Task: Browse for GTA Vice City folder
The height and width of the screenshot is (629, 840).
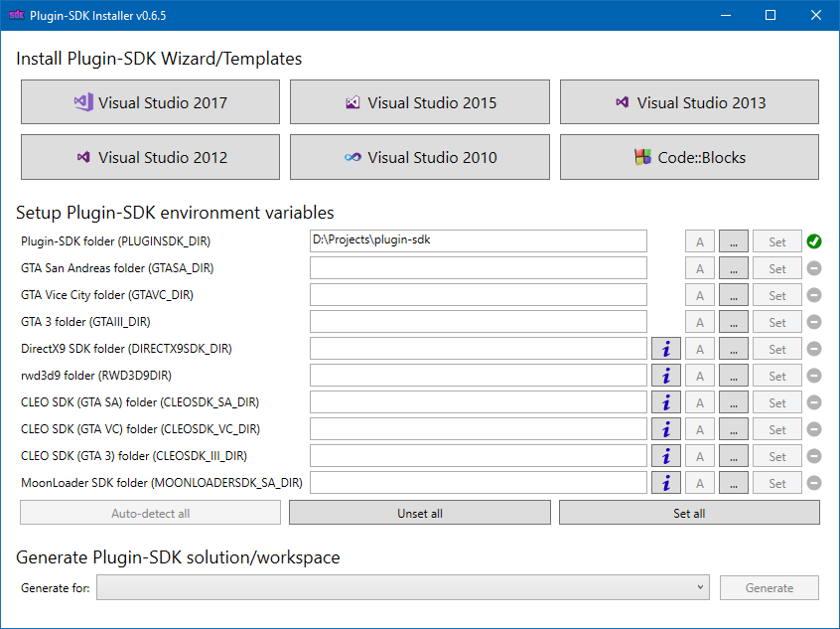Action: click(734, 295)
